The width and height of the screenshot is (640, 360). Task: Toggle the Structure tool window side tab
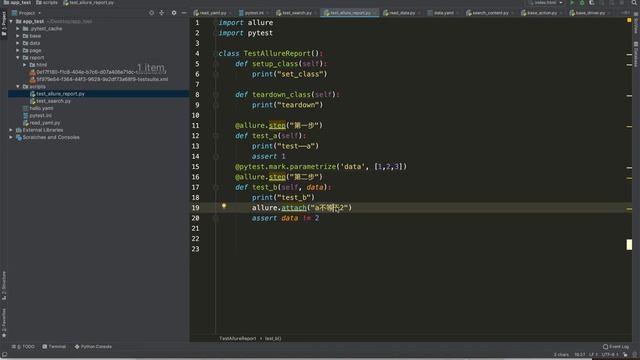tap(4, 285)
